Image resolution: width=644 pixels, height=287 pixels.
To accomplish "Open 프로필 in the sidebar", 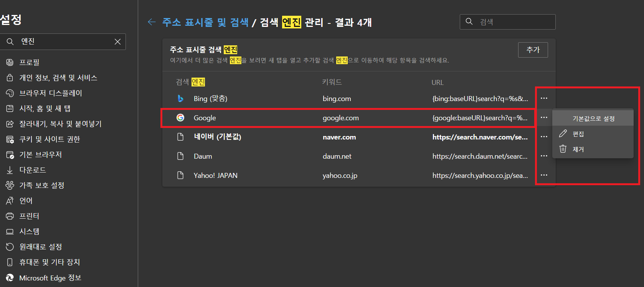I will pos(30,62).
